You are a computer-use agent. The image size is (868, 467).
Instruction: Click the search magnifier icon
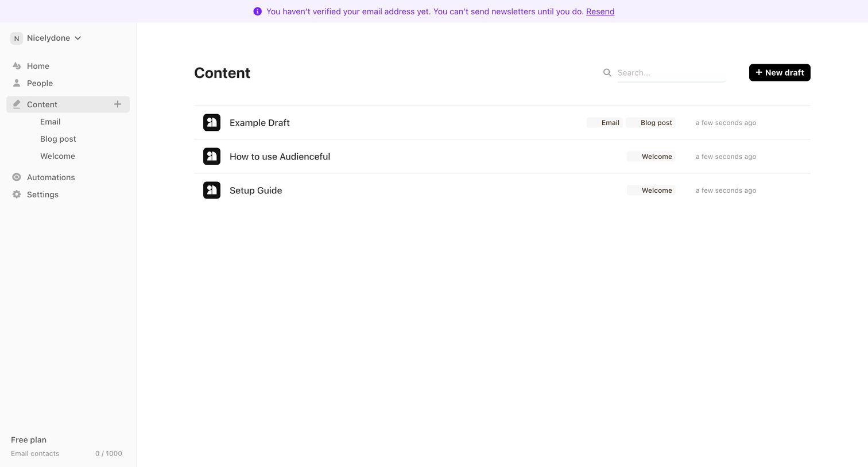pyautogui.click(x=607, y=73)
